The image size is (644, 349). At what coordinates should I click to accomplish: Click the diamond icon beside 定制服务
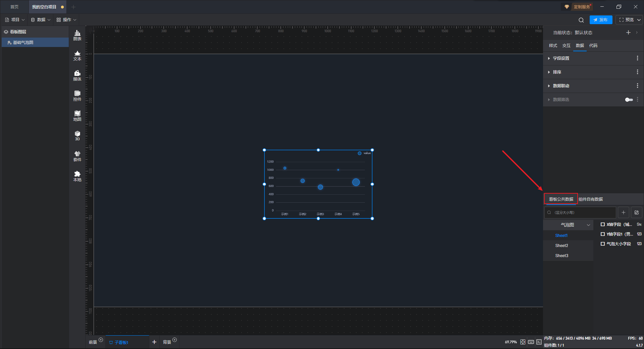click(567, 7)
